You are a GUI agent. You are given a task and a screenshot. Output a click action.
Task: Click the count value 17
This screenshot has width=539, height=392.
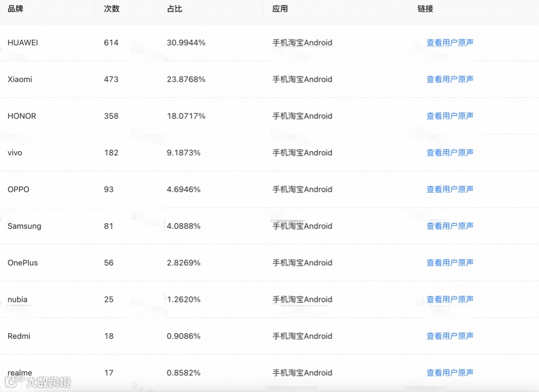(x=108, y=373)
